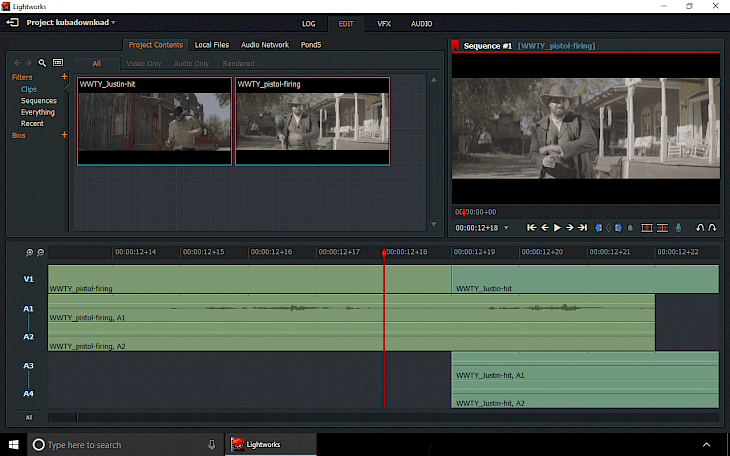730x456 pixels.
Task: Click the green cue marker icon
Action: (x=630, y=227)
